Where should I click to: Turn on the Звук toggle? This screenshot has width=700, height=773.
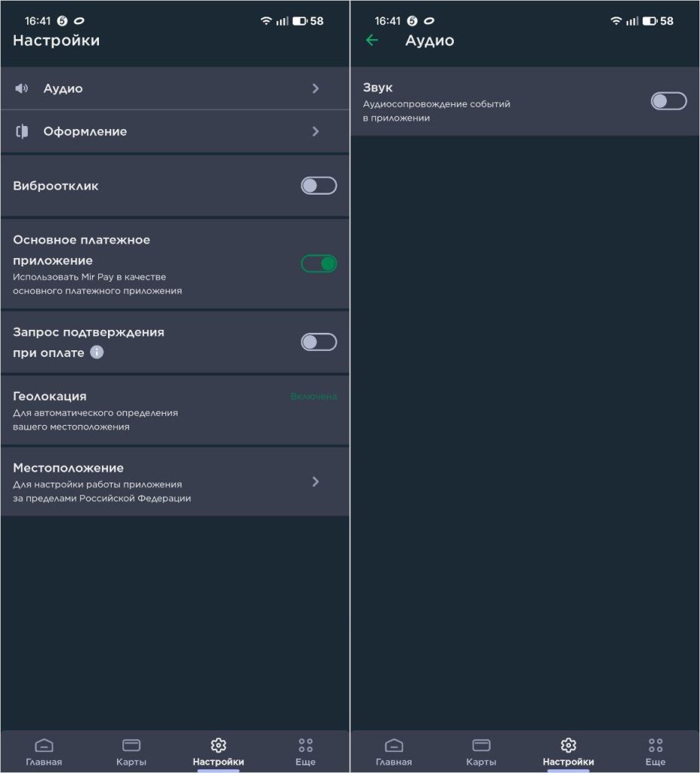point(668,101)
